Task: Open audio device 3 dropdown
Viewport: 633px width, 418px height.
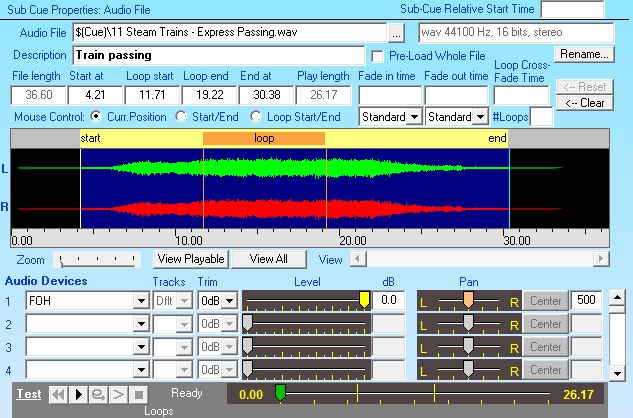Action: [x=141, y=347]
